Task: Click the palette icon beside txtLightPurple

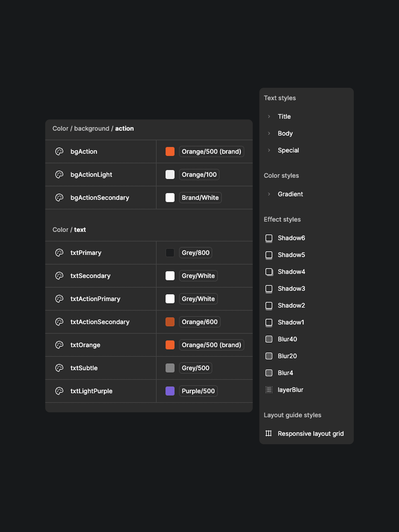Action: (x=59, y=391)
